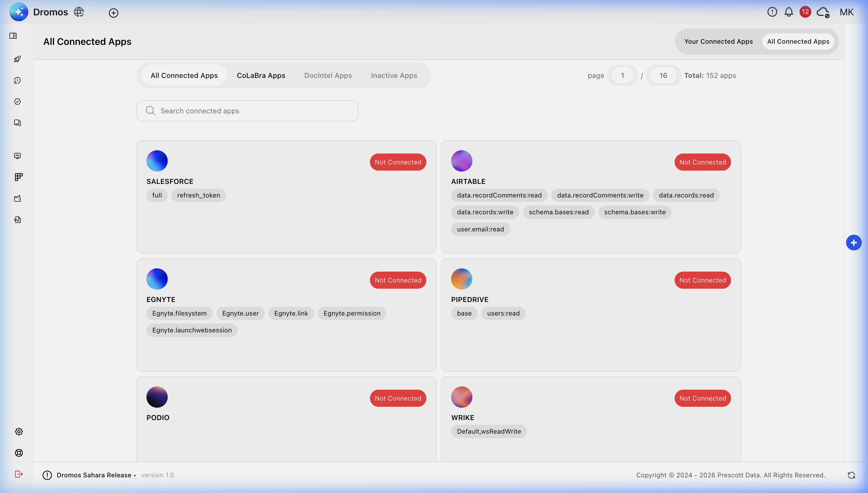Open the alert exclamation icon in top bar
868x493 pixels.
pyautogui.click(x=772, y=12)
